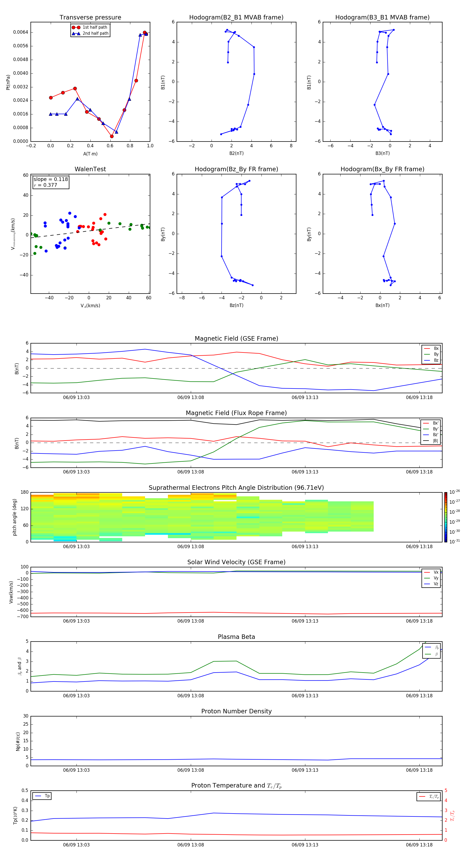Click the 'Bz(nT)' x-axis label
This screenshot has width=473, height=868.
[x=236, y=305]
